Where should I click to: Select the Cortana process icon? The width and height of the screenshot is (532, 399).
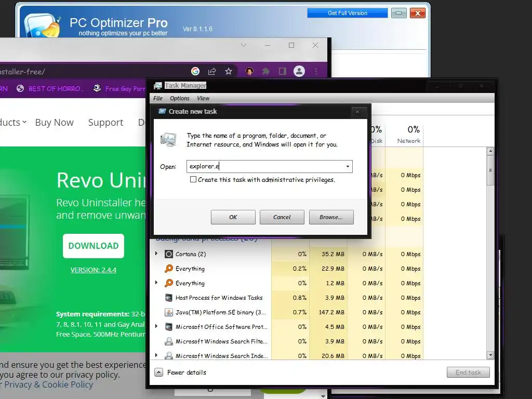[169, 254]
